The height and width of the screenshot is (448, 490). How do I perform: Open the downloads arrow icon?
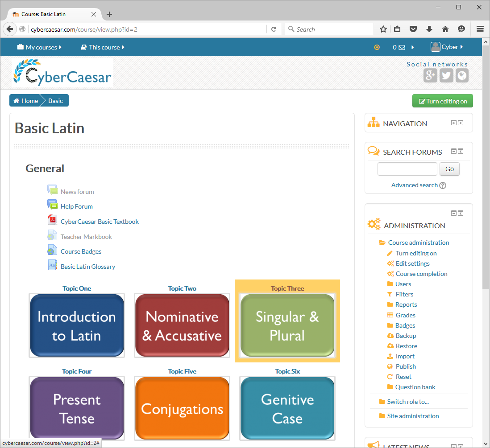pyautogui.click(x=429, y=29)
